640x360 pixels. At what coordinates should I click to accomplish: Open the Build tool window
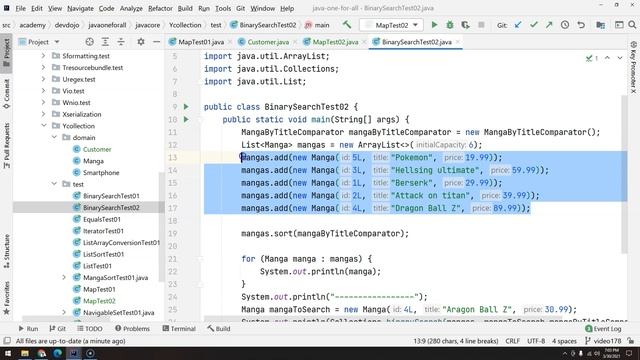(x=219, y=329)
